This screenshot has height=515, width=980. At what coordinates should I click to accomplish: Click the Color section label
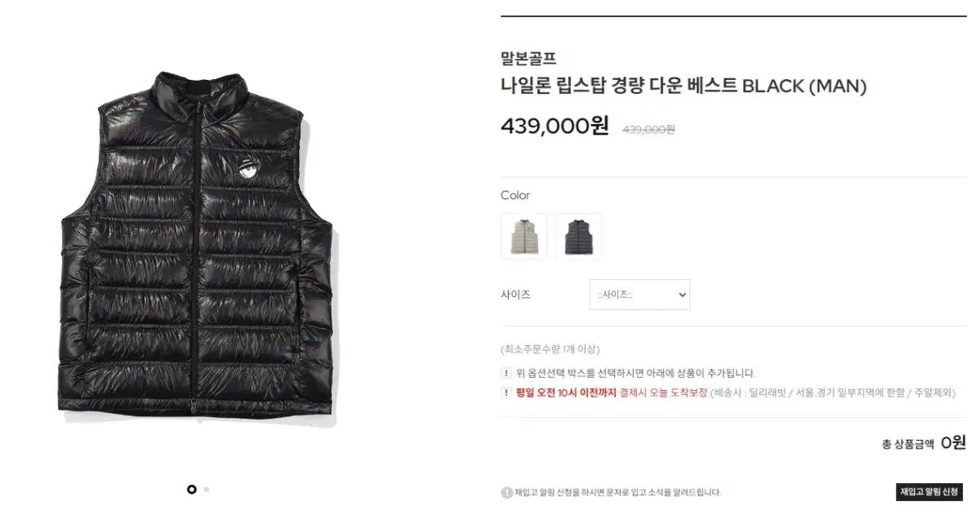[515, 195]
